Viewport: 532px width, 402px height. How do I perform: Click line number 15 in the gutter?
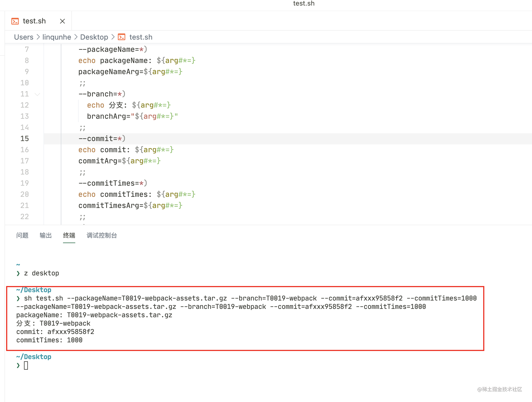25,139
